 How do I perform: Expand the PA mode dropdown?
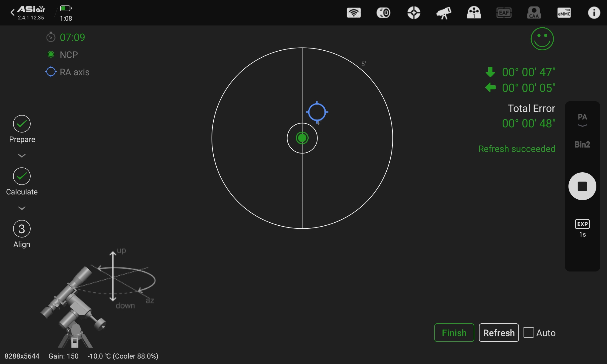pyautogui.click(x=582, y=120)
